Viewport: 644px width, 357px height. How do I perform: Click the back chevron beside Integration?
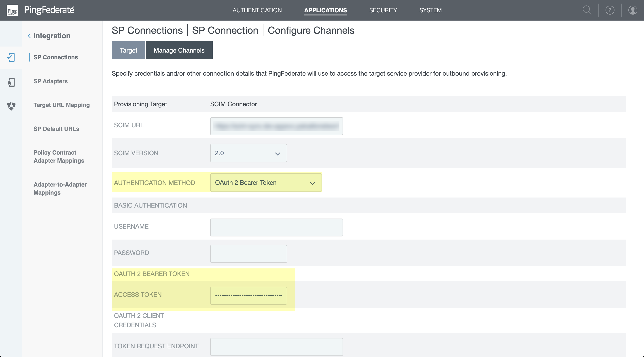(x=29, y=36)
